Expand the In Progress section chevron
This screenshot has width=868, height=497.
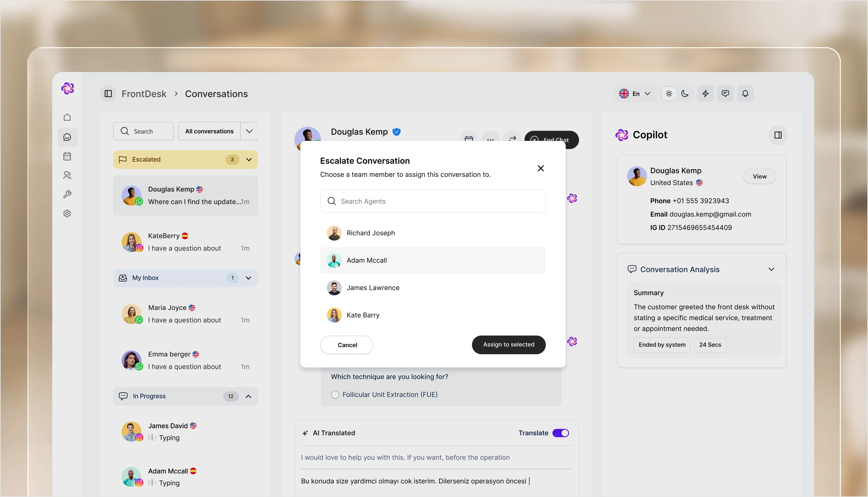tap(249, 396)
